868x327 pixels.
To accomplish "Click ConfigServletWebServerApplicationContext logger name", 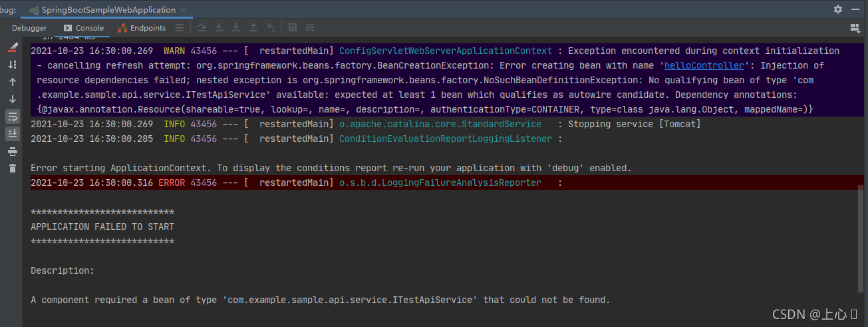I will pos(446,51).
